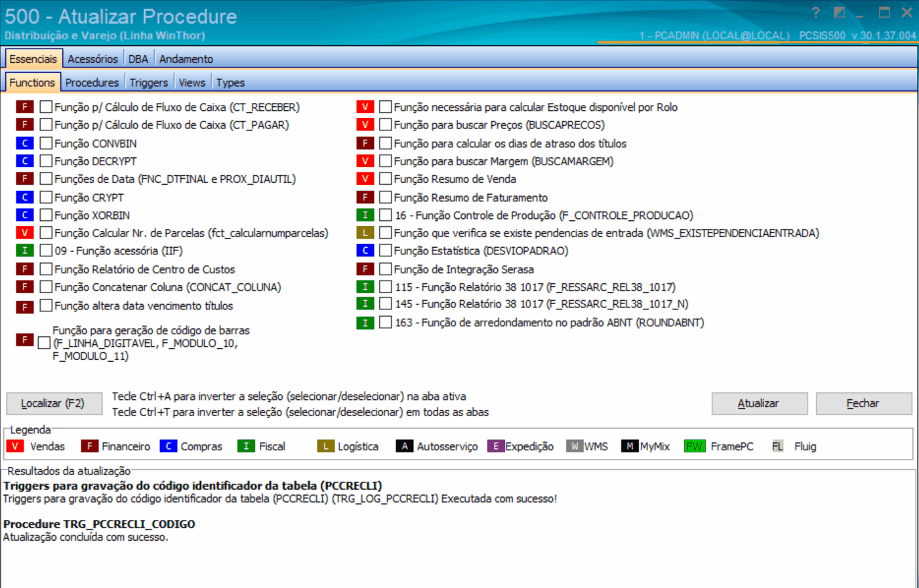Click the Logística olive legend swatch
Screen dimensions: 919x588
pyautogui.click(x=326, y=446)
